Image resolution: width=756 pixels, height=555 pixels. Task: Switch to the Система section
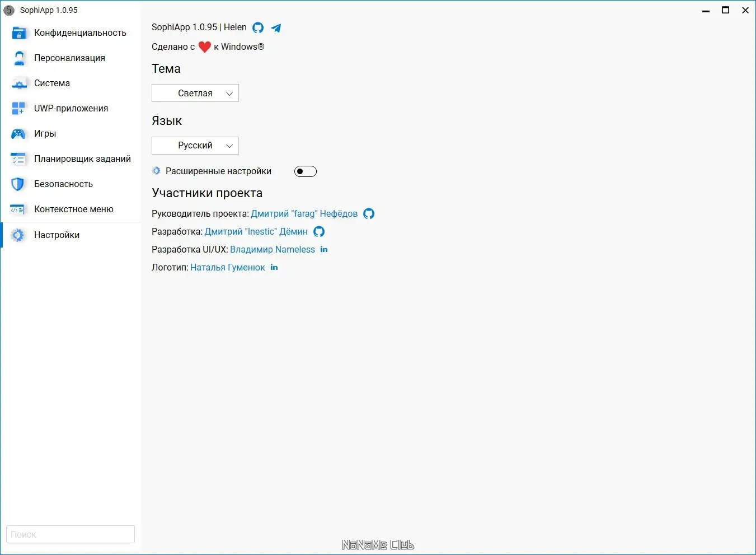(71, 83)
